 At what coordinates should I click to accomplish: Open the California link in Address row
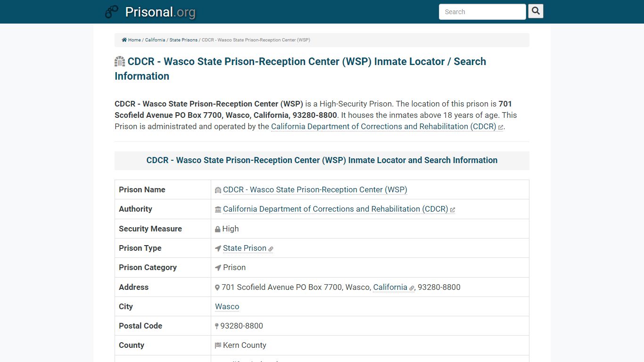[390, 287]
